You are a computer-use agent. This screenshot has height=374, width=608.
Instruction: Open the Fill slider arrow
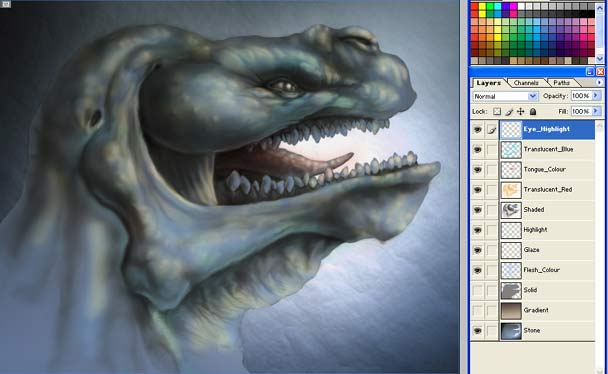click(x=596, y=112)
